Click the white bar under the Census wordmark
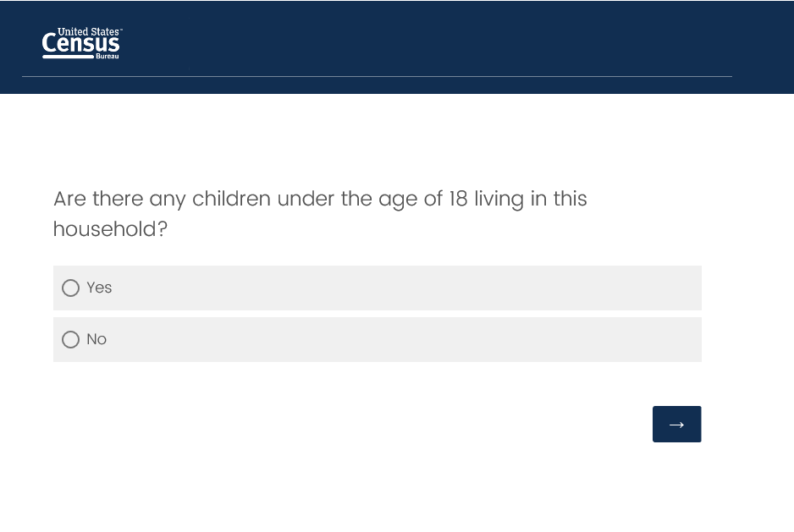The width and height of the screenshot is (794, 532). (x=68, y=57)
